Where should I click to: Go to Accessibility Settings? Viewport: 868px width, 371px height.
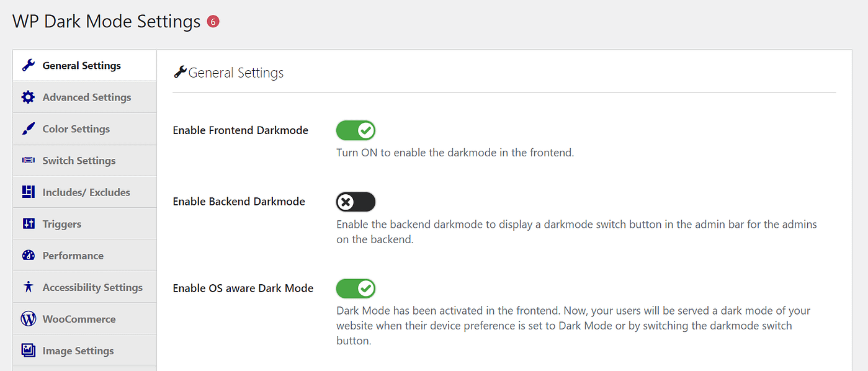pos(92,287)
